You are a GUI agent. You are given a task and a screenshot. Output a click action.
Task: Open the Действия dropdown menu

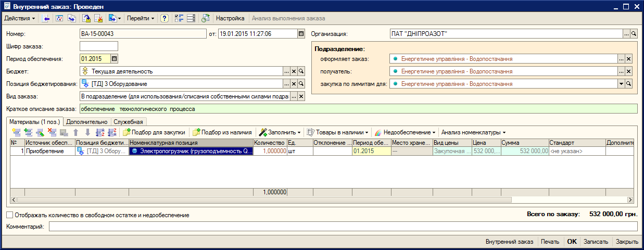[20, 18]
